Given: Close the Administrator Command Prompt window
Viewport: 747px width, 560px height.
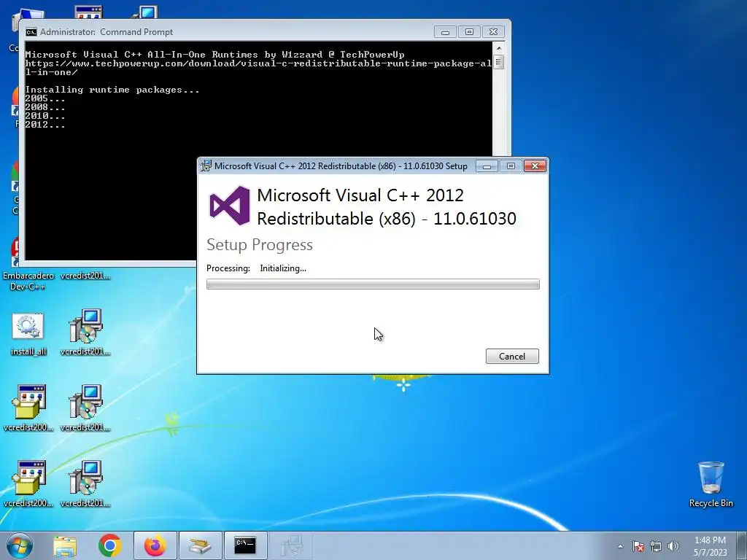Looking at the screenshot, I should pyautogui.click(x=494, y=32).
